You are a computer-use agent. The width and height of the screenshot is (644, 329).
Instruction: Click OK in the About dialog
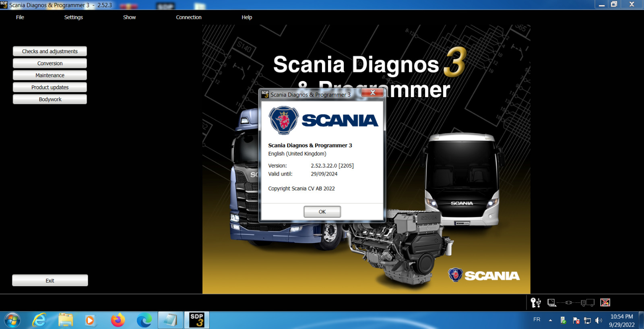pos(322,212)
